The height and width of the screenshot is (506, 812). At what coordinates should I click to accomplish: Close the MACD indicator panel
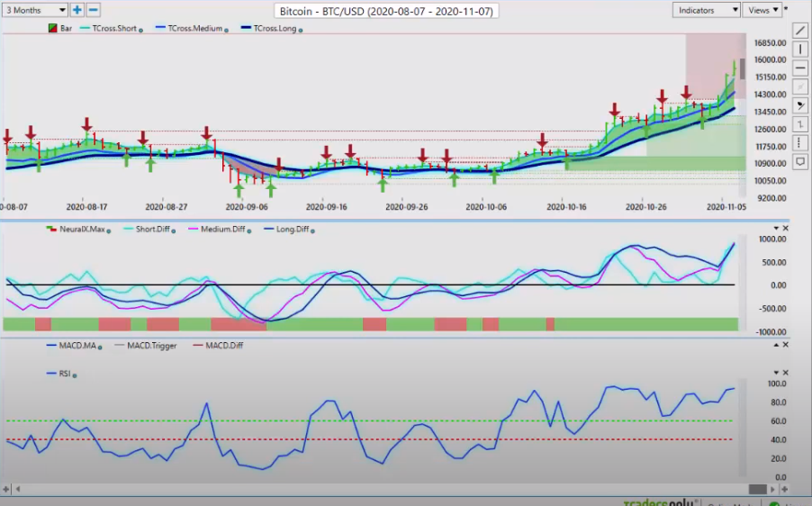786,345
